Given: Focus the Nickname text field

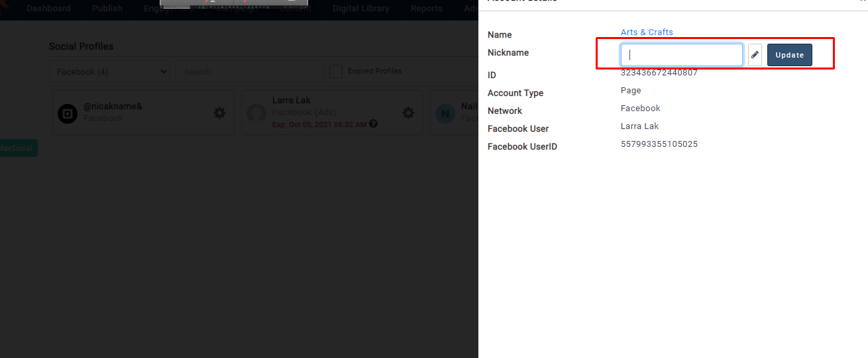Looking at the screenshot, I should pyautogui.click(x=681, y=55).
